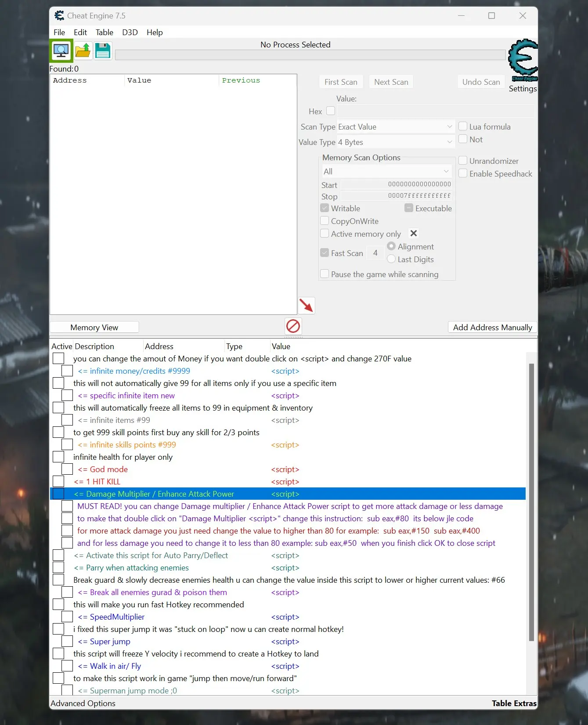Open Settings under the logo

coord(523,89)
